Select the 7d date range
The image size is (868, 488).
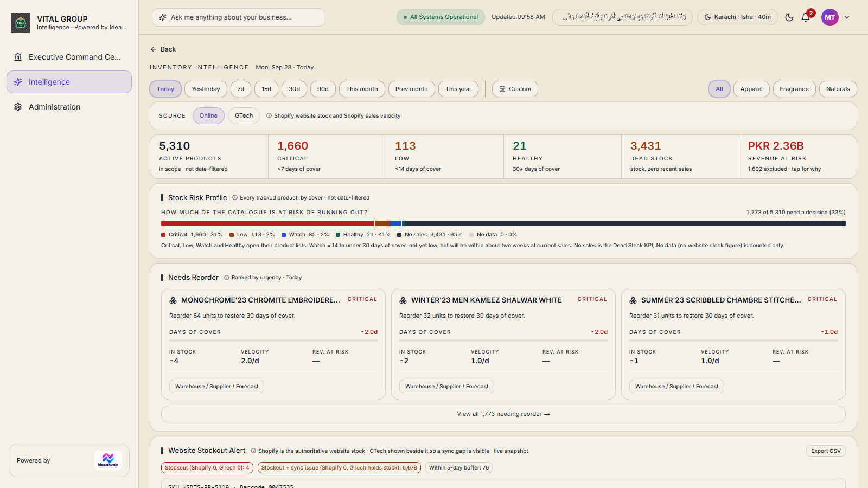tap(241, 89)
